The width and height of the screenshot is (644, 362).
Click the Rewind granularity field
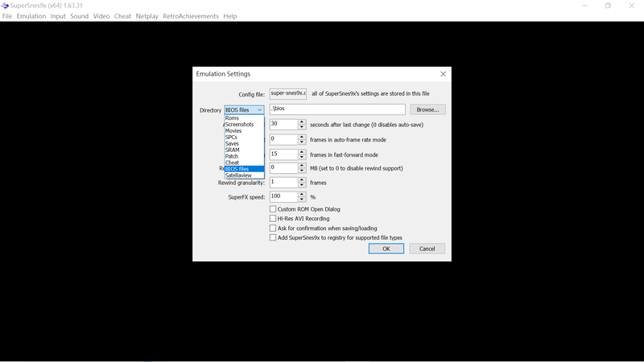tap(283, 183)
